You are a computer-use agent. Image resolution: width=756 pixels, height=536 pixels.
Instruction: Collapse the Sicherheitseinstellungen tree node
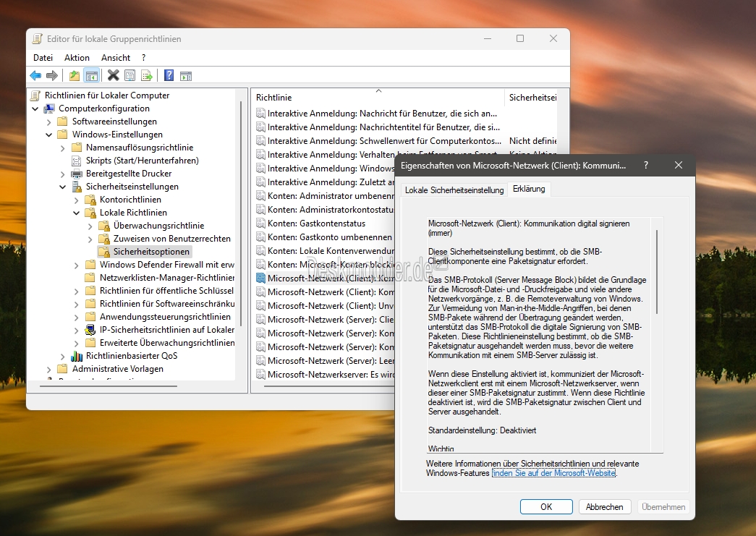pyautogui.click(x=62, y=187)
